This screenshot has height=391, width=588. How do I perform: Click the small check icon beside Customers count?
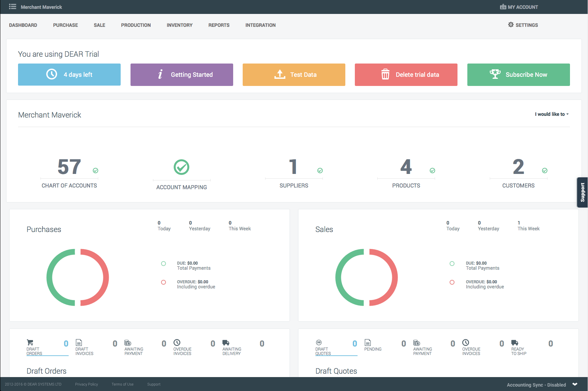pos(545,171)
